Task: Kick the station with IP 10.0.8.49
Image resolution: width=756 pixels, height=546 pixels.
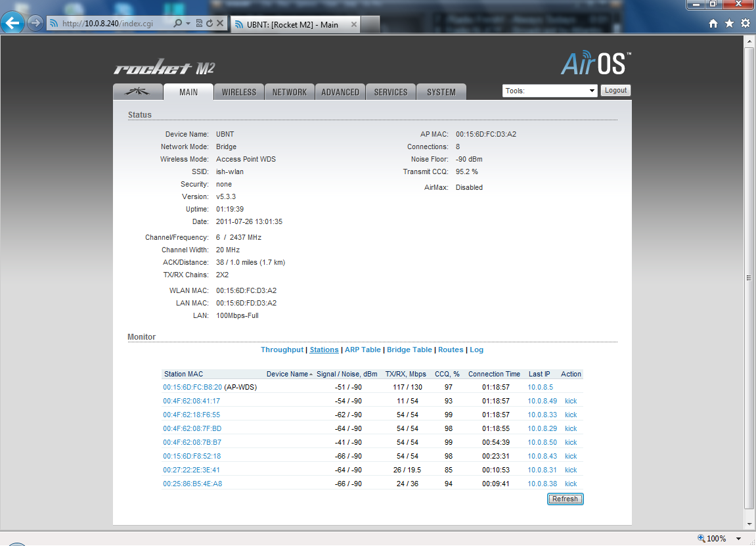Action: pos(571,401)
